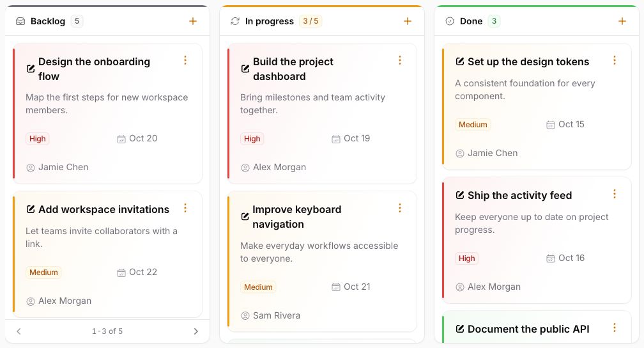The height and width of the screenshot is (348, 644).
Task: Click calendar icon beside Oct 15
Action: click(x=550, y=125)
